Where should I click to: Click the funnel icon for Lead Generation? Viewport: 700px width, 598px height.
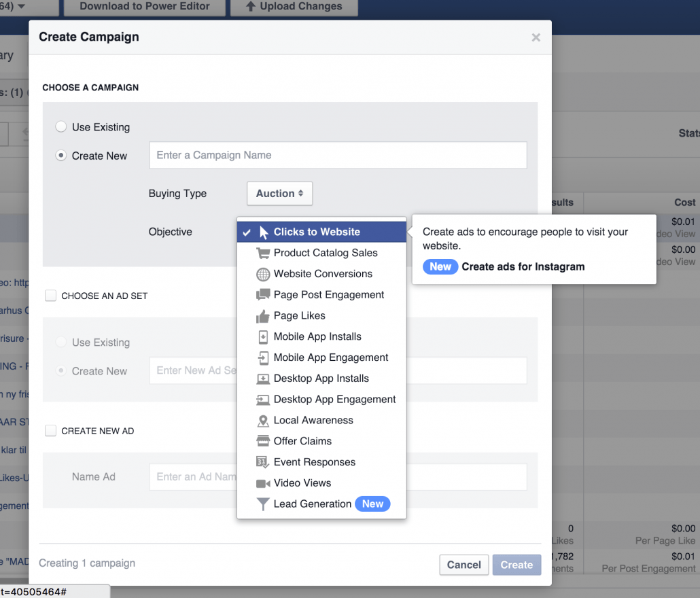click(263, 504)
